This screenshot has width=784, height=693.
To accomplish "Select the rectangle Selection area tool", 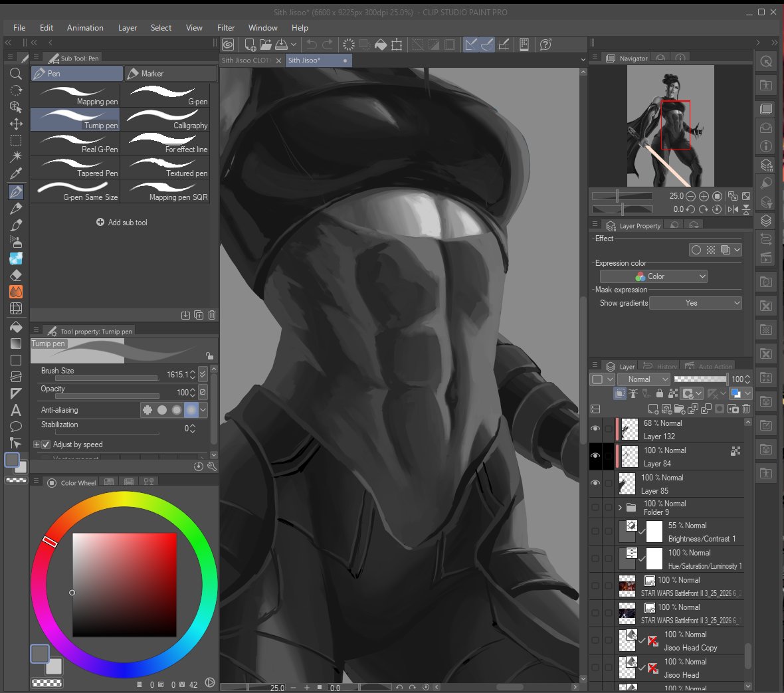I will coord(15,140).
